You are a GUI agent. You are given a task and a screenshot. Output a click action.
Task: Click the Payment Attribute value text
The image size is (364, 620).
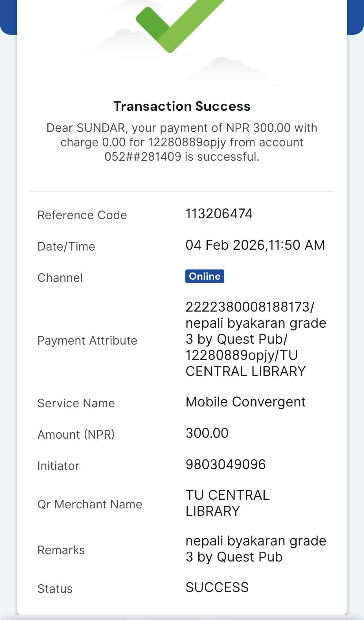tap(255, 339)
